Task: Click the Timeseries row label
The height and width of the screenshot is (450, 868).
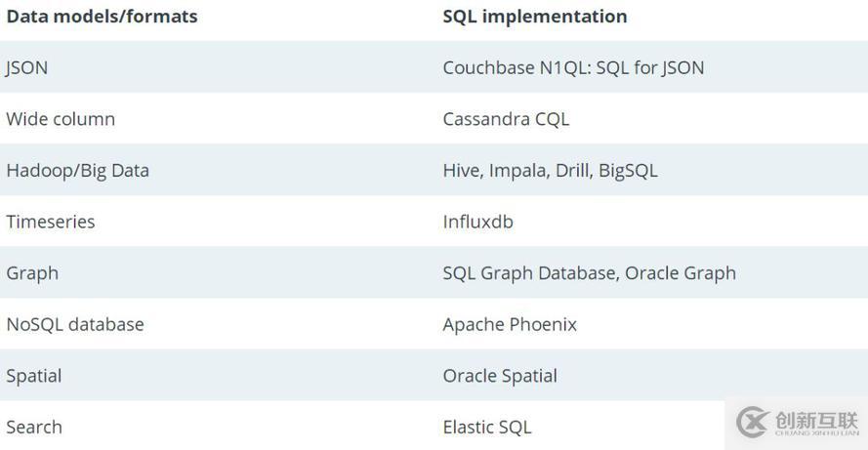Action: (51, 222)
